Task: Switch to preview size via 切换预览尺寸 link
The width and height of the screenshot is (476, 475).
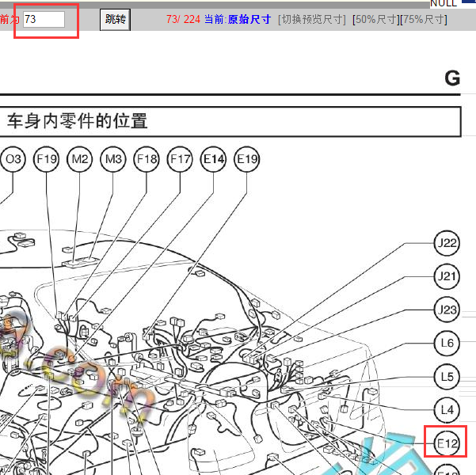Action: [x=312, y=20]
